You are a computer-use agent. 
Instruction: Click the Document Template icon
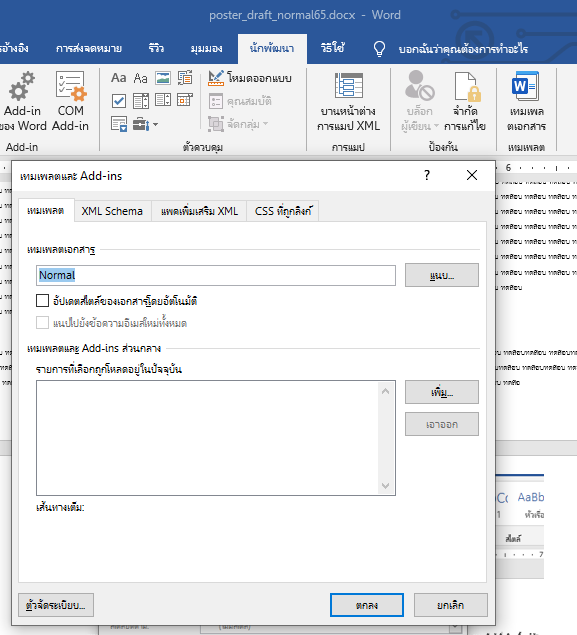526,102
